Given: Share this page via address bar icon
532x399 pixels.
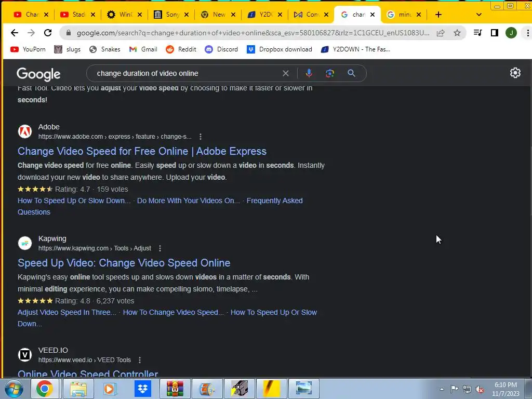Looking at the screenshot, I should 441,33.
